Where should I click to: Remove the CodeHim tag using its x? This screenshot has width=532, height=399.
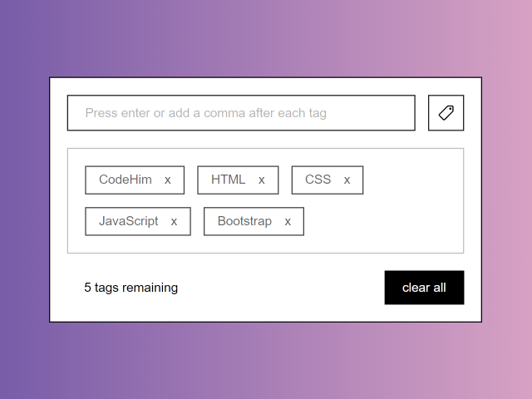168,180
